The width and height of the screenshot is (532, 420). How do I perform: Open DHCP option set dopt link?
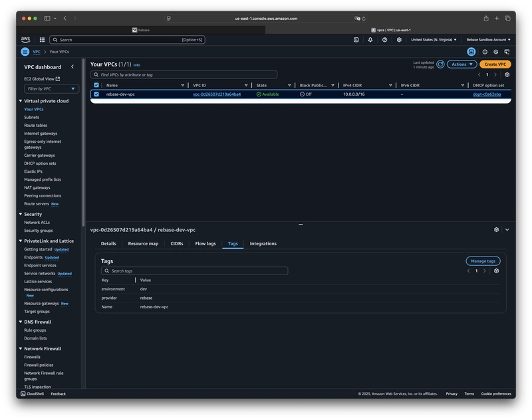pyautogui.click(x=487, y=94)
